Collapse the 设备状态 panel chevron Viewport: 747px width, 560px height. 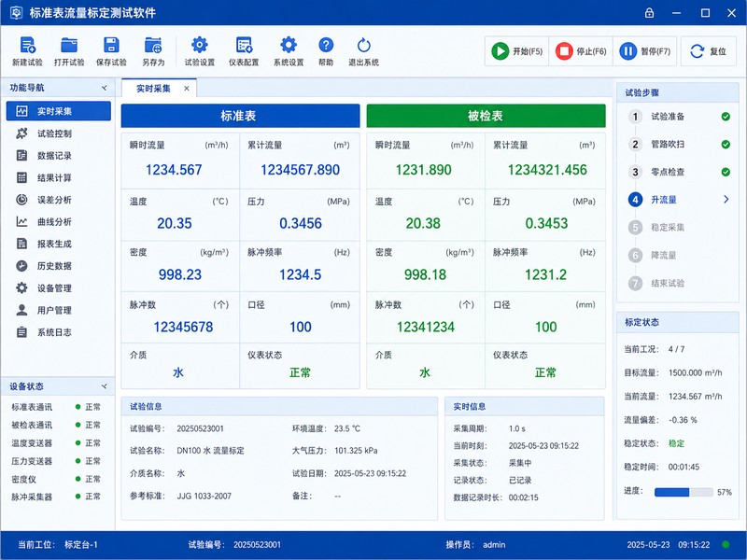(x=105, y=386)
